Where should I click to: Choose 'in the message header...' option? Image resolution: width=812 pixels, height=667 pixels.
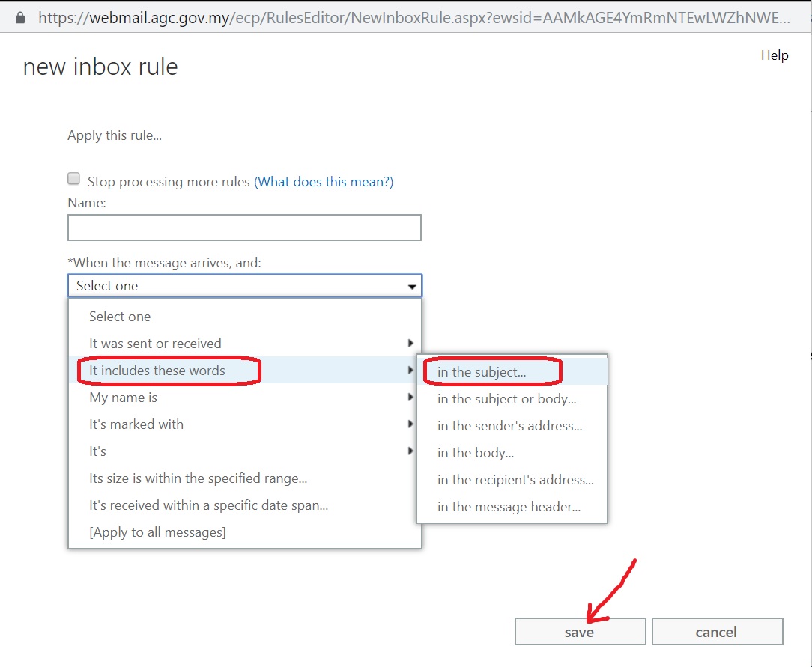509,507
